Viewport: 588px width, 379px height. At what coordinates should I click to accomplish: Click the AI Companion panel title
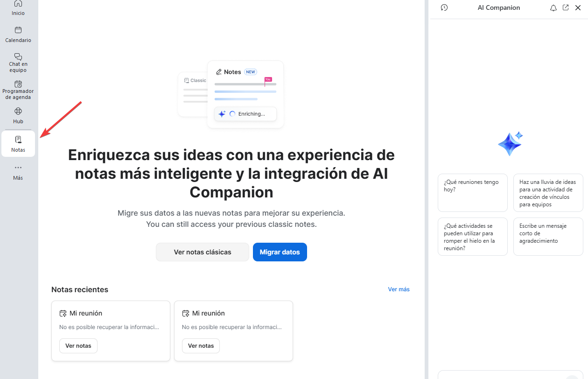coord(499,7)
